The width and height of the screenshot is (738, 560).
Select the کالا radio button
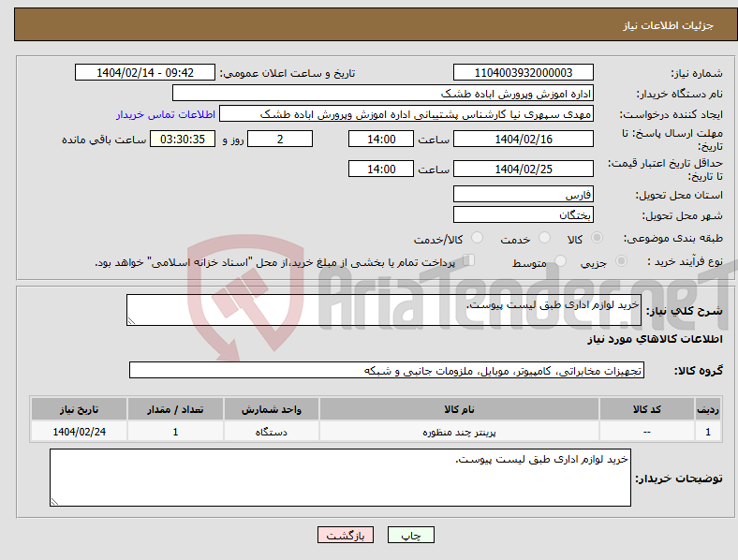pyautogui.click(x=597, y=238)
